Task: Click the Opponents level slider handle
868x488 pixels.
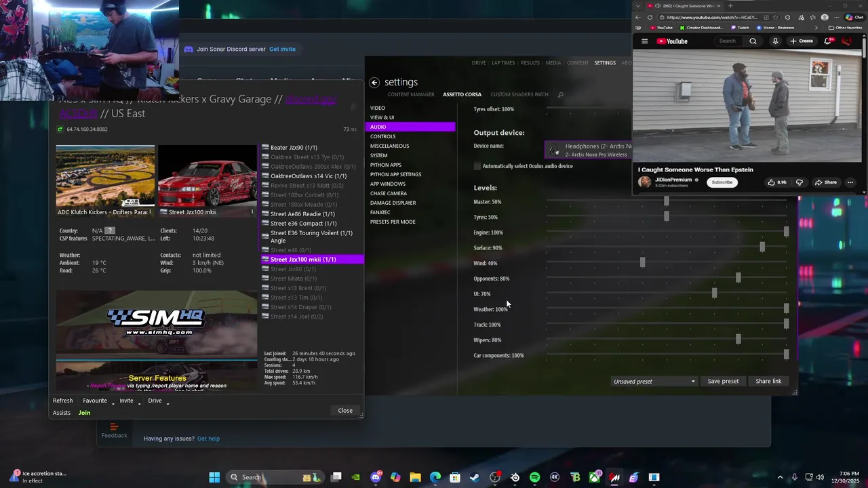Action: click(x=738, y=278)
